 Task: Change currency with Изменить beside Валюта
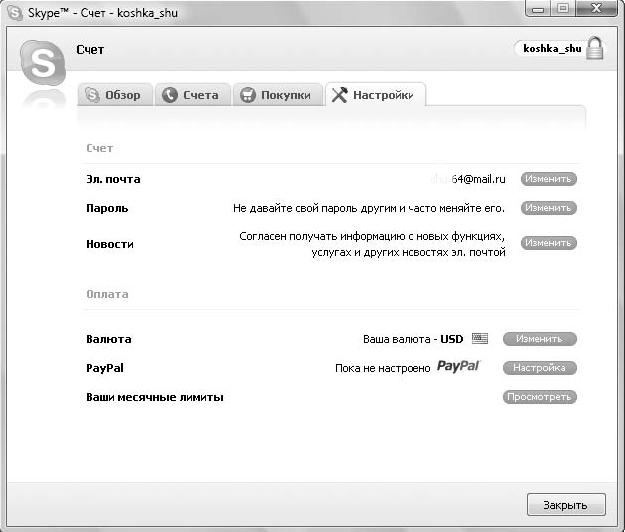click(x=539, y=339)
